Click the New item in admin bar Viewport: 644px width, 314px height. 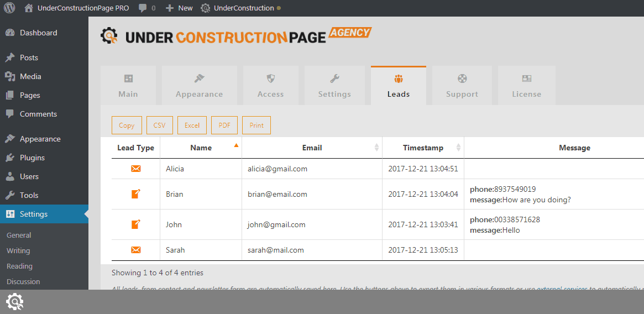pyautogui.click(x=180, y=8)
